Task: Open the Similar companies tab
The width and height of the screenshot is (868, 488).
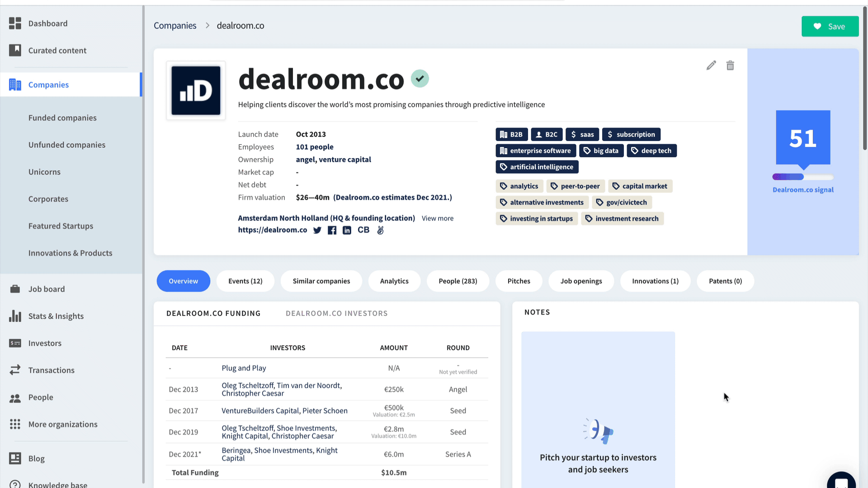Action: pos(321,281)
